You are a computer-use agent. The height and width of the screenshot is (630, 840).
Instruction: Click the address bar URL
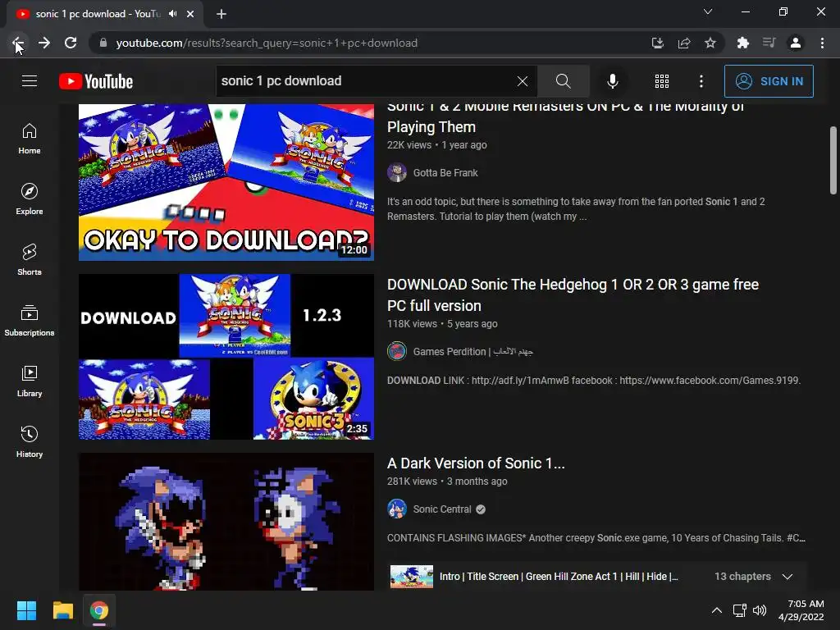tap(267, 43)
